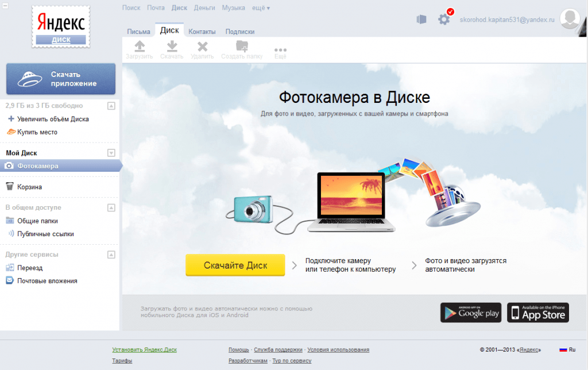Open the Тур по сервису footer link

point(292,361)
